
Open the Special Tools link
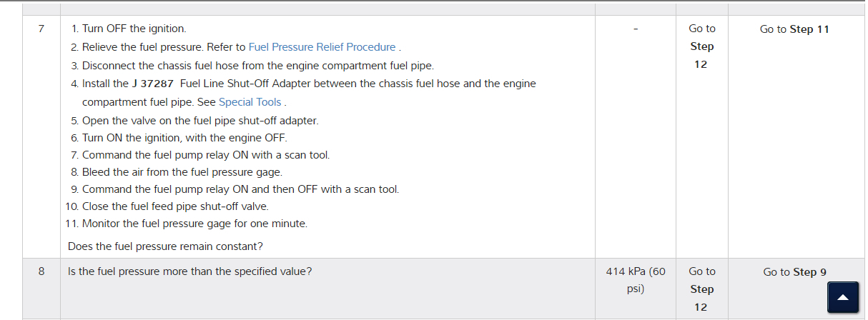tap(250, 102)
